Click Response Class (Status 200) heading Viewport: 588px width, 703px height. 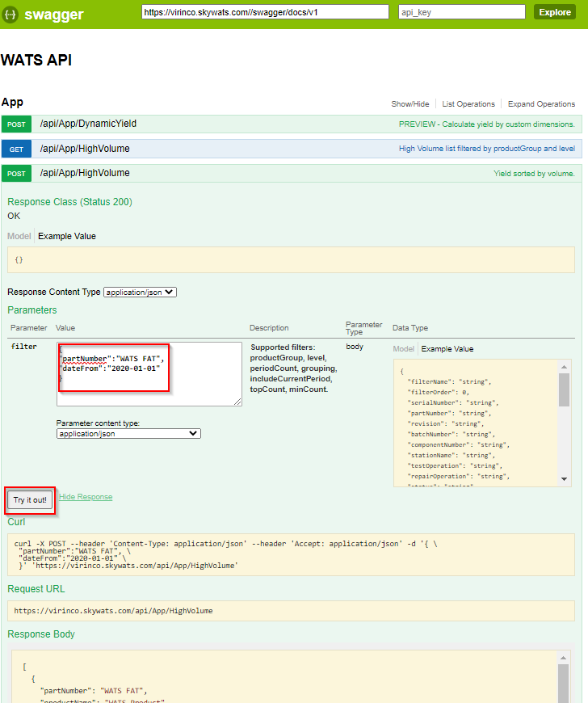69,202
